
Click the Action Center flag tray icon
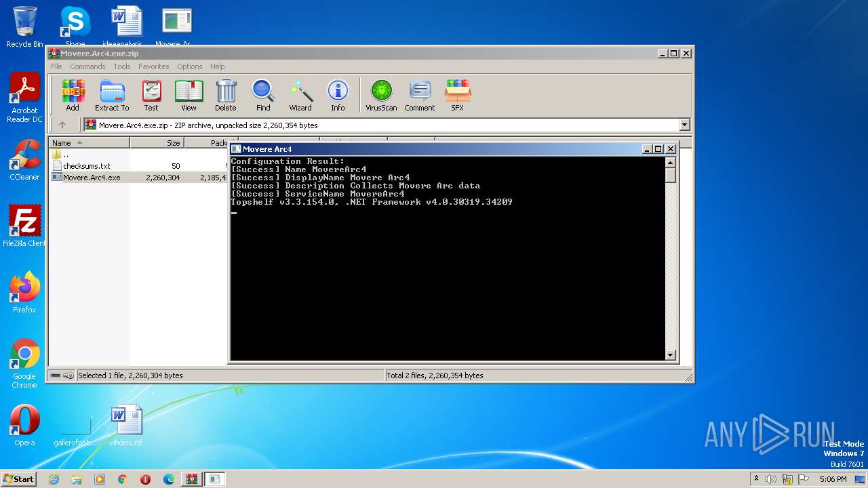(x=804, y=479)
